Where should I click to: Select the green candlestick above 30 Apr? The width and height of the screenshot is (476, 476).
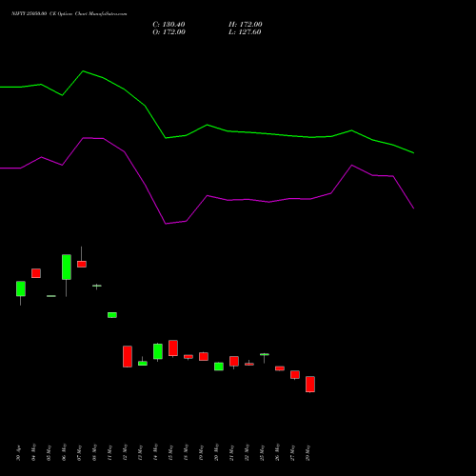click(x=21, y=288)
